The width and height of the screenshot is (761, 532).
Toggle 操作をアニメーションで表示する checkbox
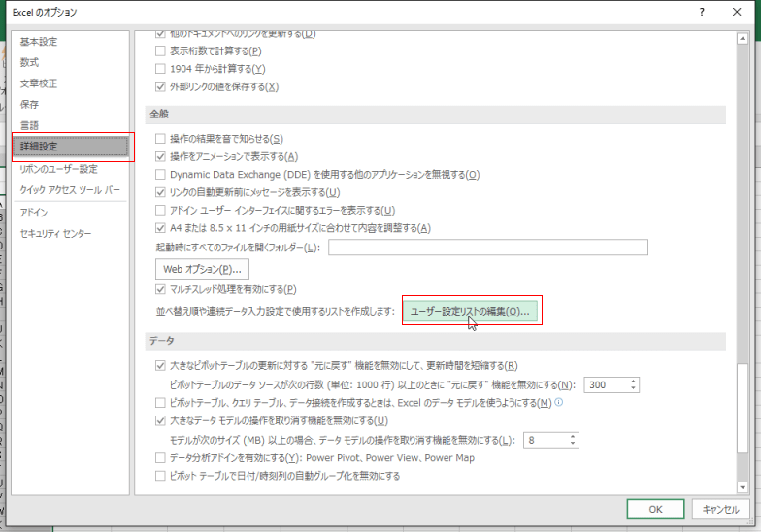click(160, 156)
